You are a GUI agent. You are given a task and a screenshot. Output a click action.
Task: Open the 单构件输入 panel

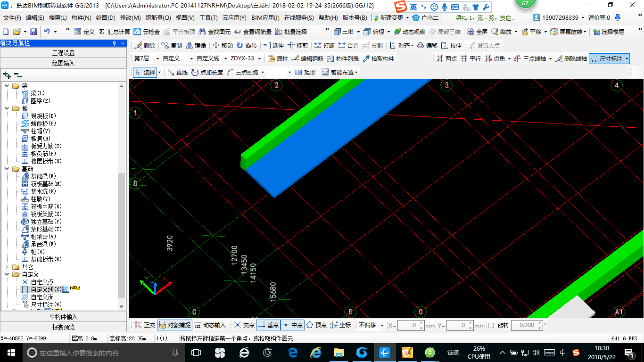point(64,317)
